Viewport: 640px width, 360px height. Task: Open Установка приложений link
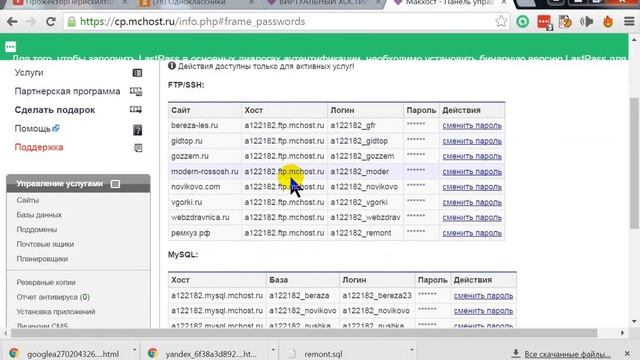click(x=56, y=312)
